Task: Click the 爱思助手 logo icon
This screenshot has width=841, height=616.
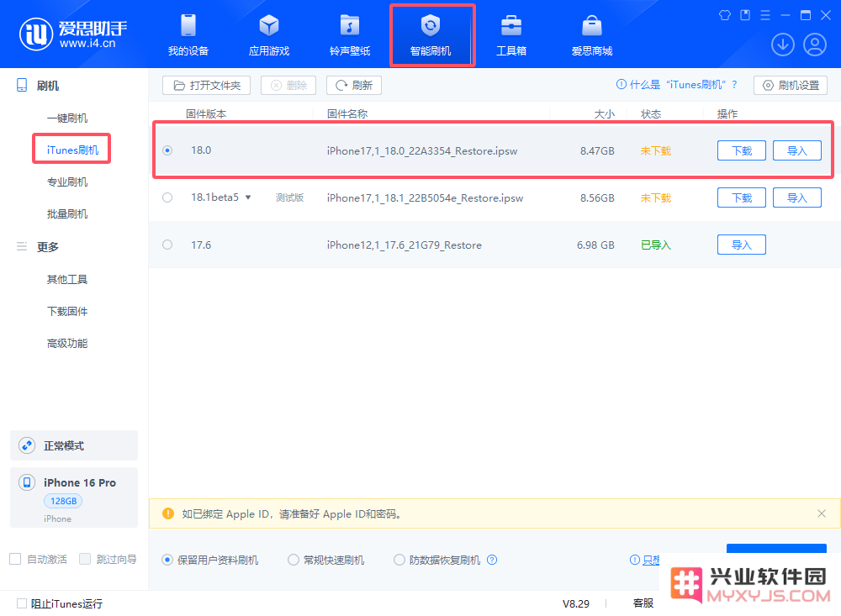Action: pos(36,34)
